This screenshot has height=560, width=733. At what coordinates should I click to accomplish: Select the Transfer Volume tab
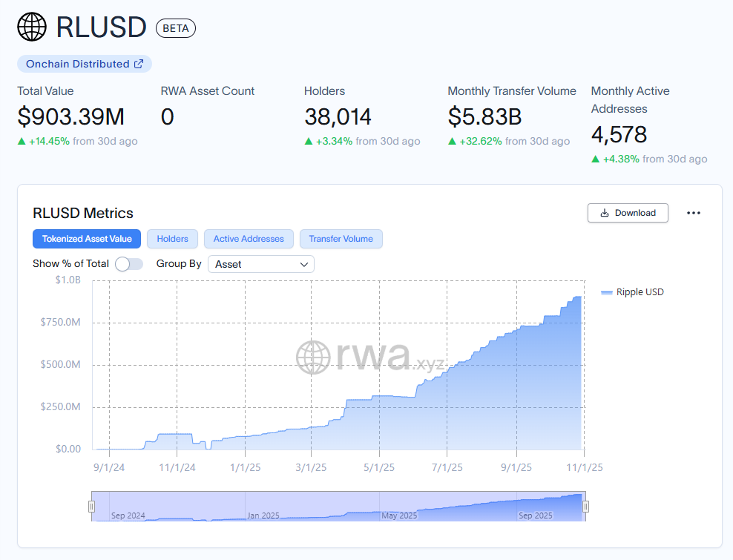341,239
